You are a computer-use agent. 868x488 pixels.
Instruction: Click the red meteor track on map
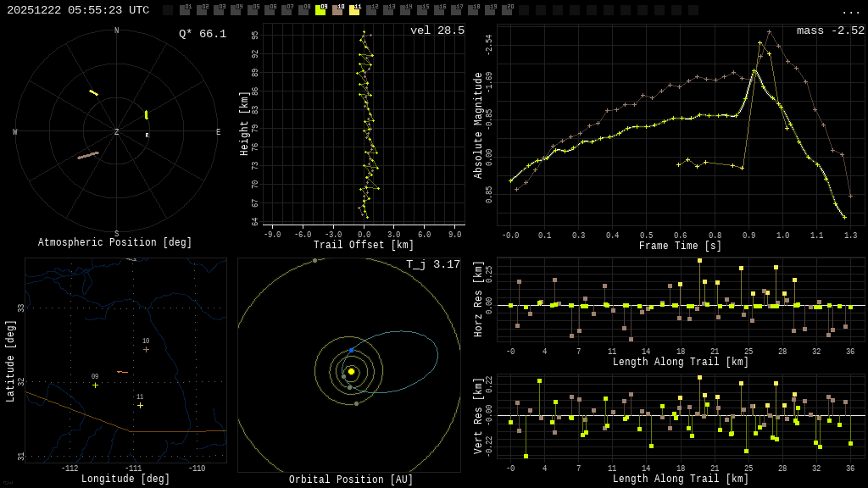pos(122,372)
